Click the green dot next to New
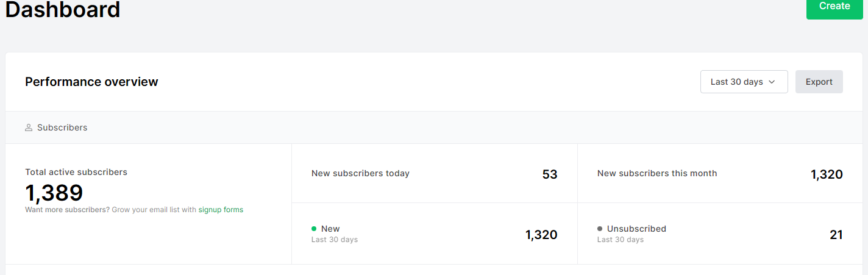The width and height of the screenshot is (868, 275). [314, 229]
